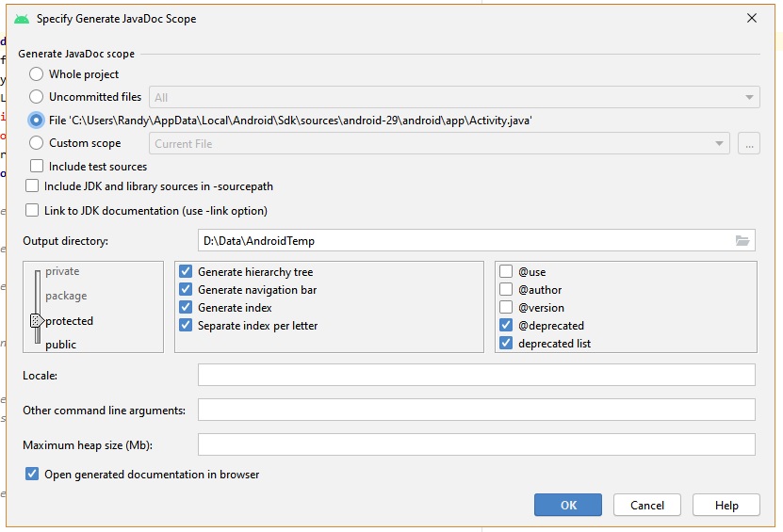This screenshot has height=532, width=783.
Task: Click the Locale input field
Action: pos(477,375)
